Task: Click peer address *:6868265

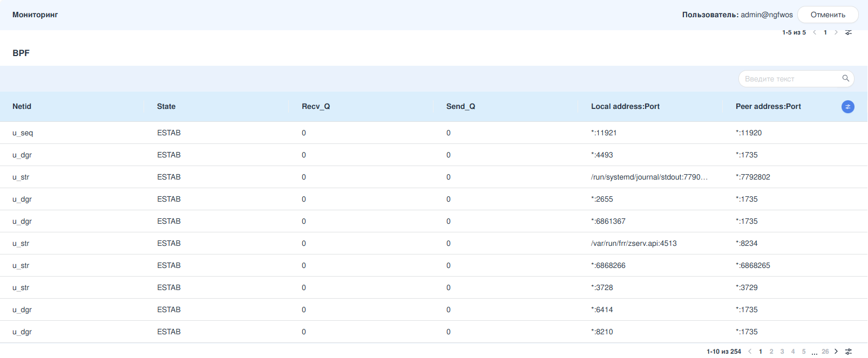Action: (753, 265)
